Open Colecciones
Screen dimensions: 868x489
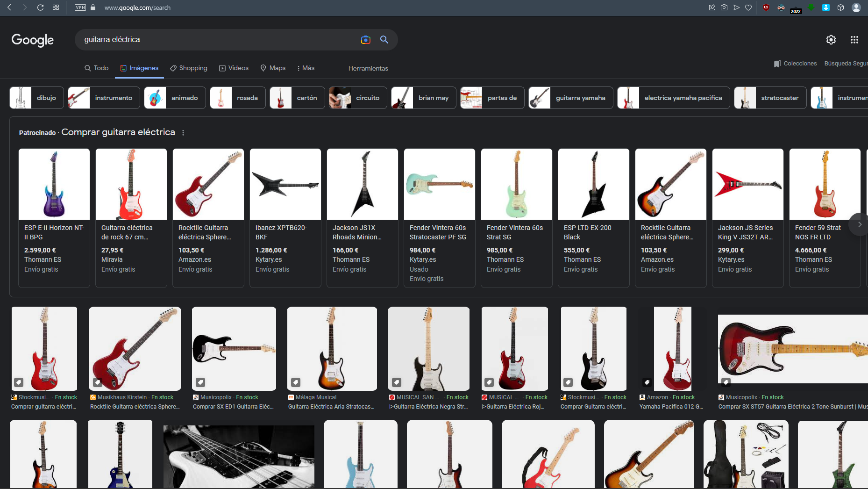click(796, 64)
